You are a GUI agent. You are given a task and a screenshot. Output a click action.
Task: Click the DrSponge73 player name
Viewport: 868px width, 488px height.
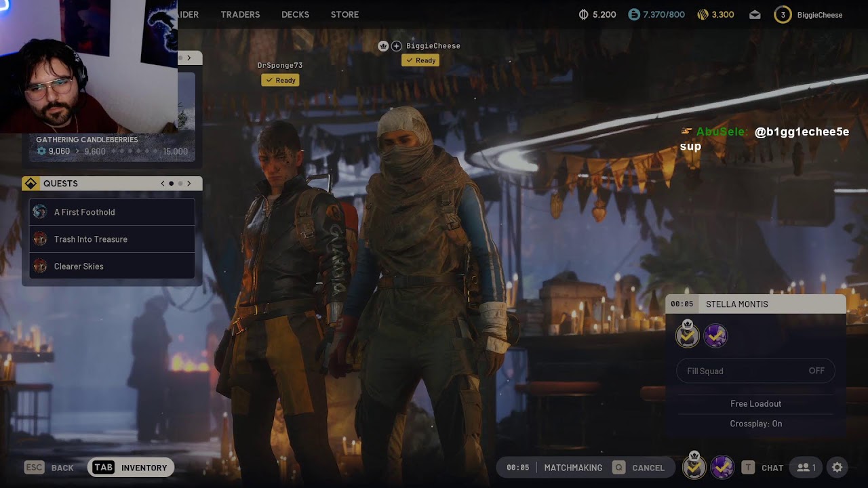tap(280, 66)
